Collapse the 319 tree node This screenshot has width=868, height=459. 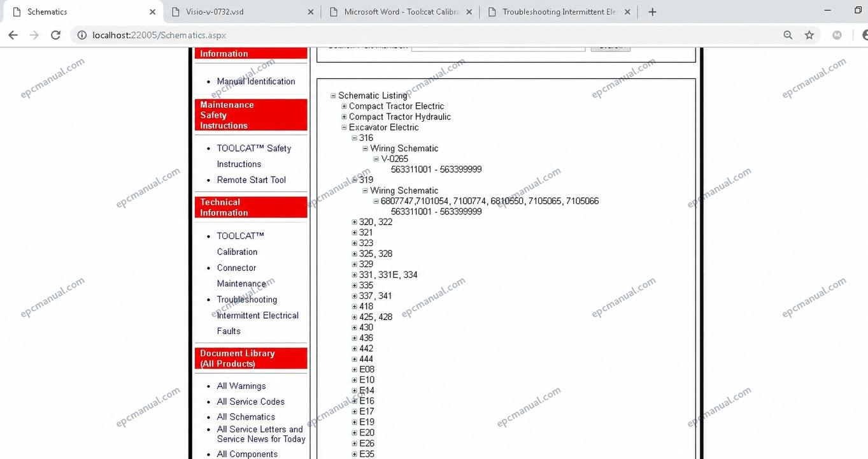coord(355,180)
